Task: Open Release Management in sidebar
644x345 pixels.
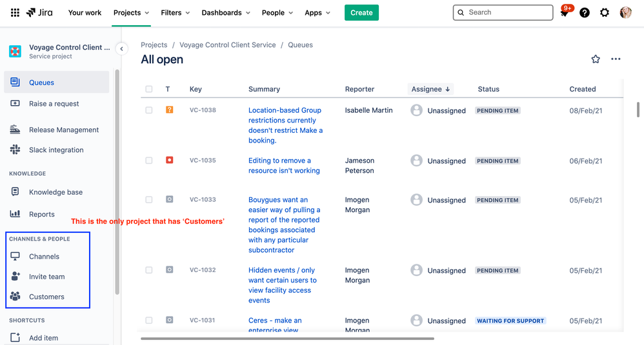Action: tap(64, 130)
